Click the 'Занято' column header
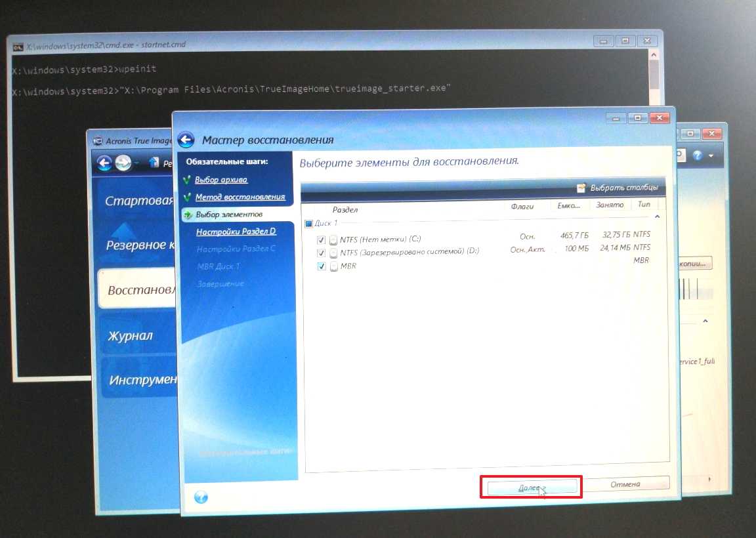This screenshot has height=538, width=756. (610, 205)
